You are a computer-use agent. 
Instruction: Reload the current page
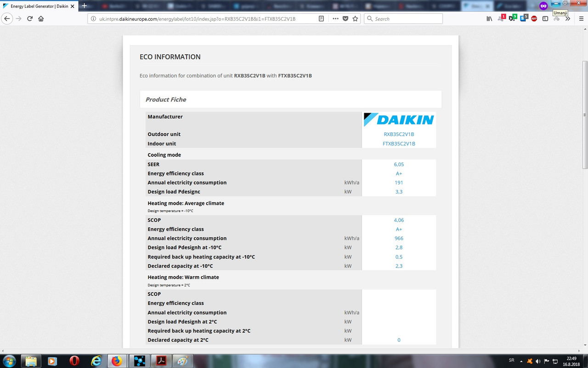(30, 19)
